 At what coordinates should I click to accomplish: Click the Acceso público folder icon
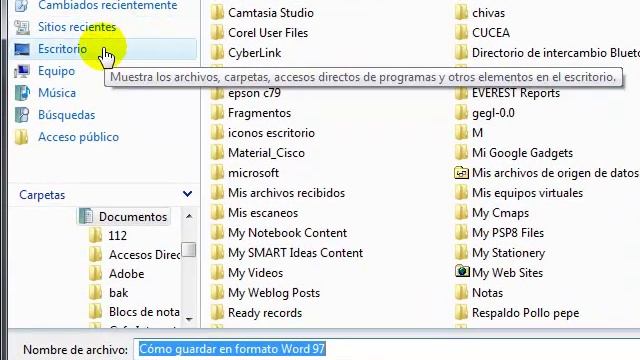(x=22, y=138)
